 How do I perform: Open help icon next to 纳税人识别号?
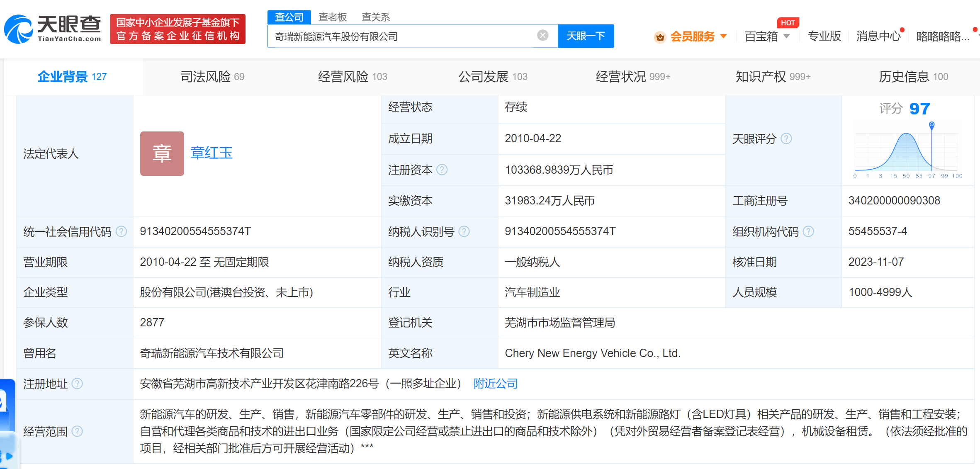pos(464,231)
